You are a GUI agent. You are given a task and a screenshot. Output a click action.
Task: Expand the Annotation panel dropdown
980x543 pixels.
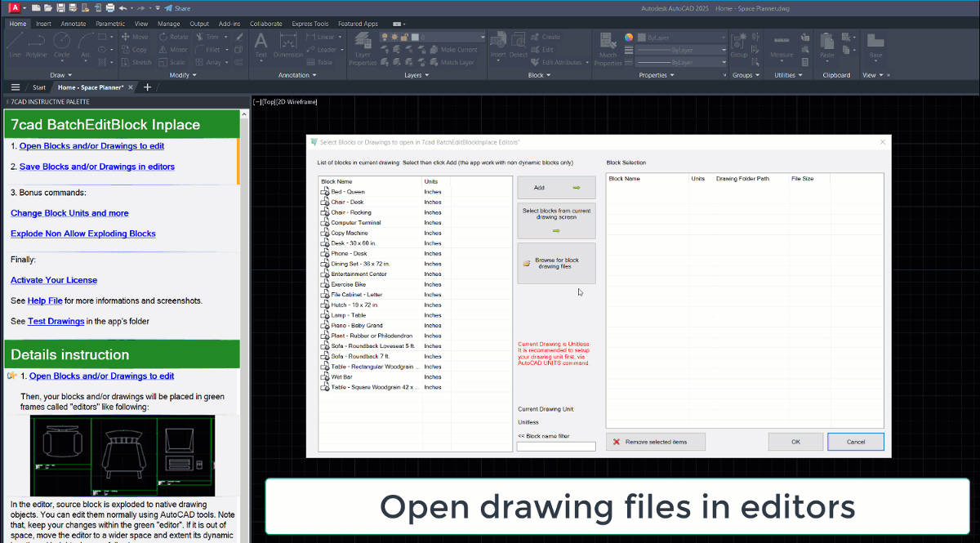[297, 75]
